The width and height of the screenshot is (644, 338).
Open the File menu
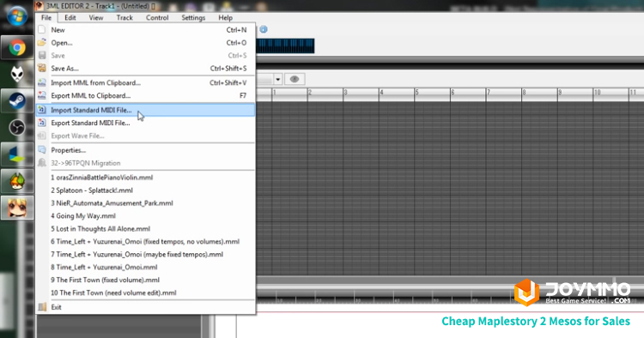tap(46, 18)
